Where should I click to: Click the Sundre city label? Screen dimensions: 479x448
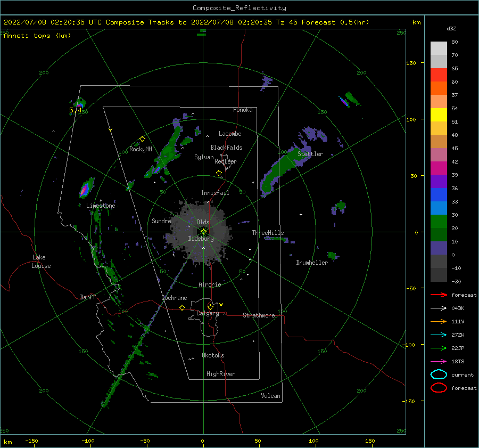(161, 221)
